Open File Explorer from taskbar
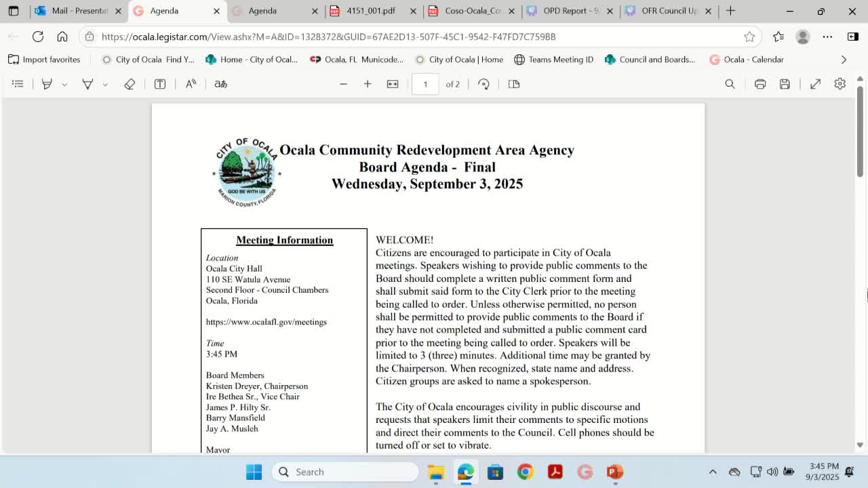The image size is (868, 488). (x=435, y=472)
